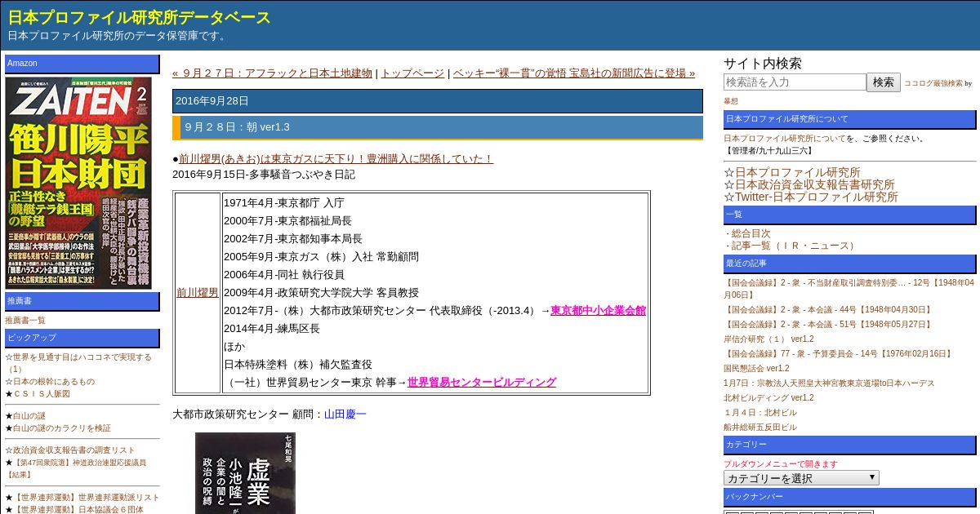The width and height of the screenshot is (980, 514).
Task: Open the トップページ link
Action: point(412,73)
